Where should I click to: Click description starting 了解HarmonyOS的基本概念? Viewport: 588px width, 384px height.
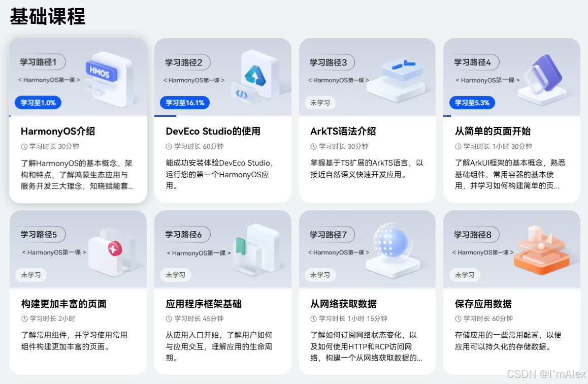click(x=77, y=174)
